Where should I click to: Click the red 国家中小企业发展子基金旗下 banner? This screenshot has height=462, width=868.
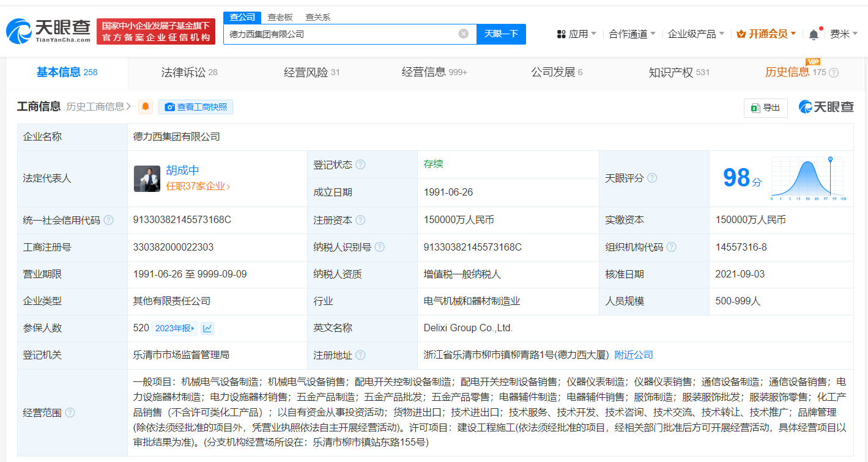[156, 31]
